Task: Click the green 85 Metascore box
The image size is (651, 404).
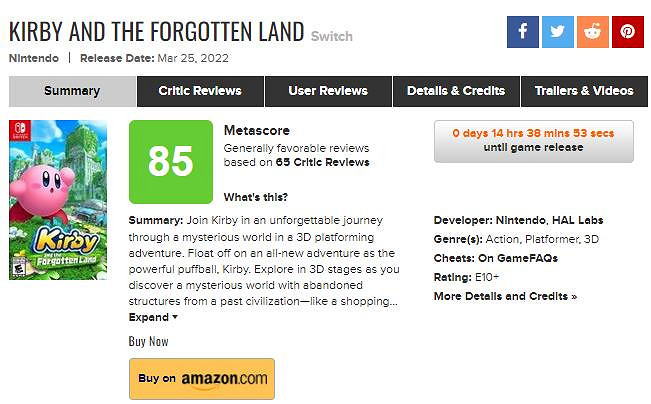Action: coord(171,162)
